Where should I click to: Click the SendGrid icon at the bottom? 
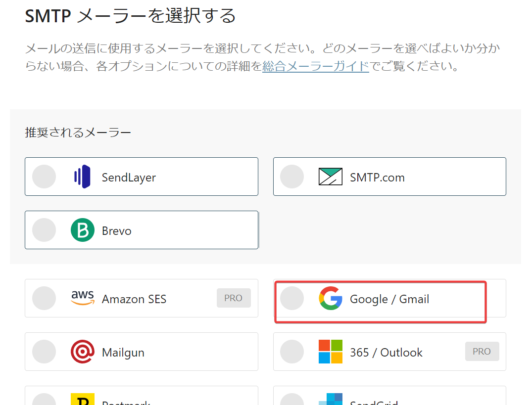(x=331, y=402)
